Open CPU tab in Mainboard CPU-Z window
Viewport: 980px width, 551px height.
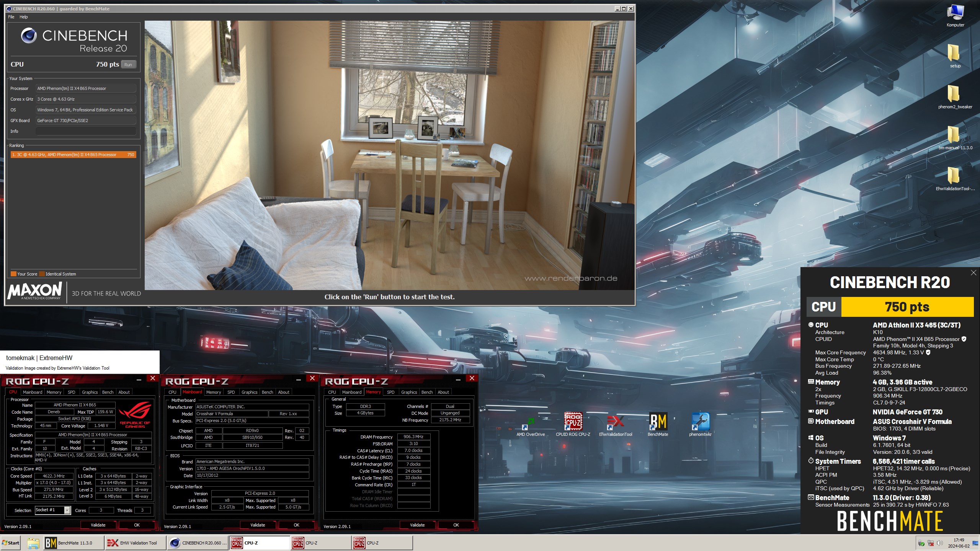(x=173, y=392)
